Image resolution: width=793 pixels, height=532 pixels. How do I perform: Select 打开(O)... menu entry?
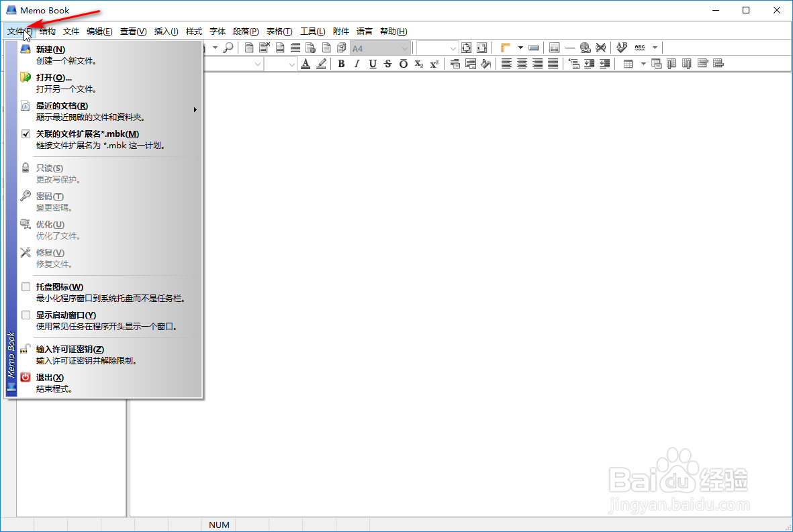coord(109,83)
